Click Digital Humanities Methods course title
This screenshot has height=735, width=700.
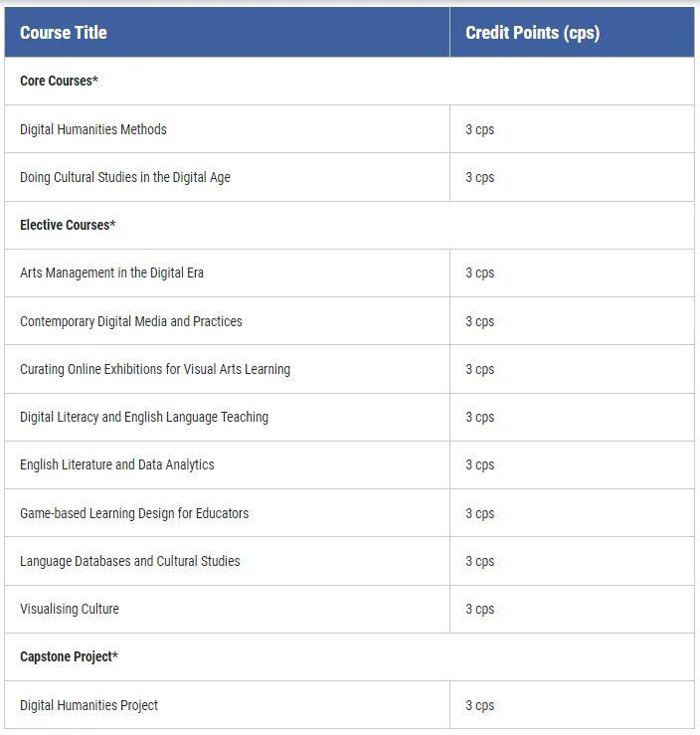point(93,129)
